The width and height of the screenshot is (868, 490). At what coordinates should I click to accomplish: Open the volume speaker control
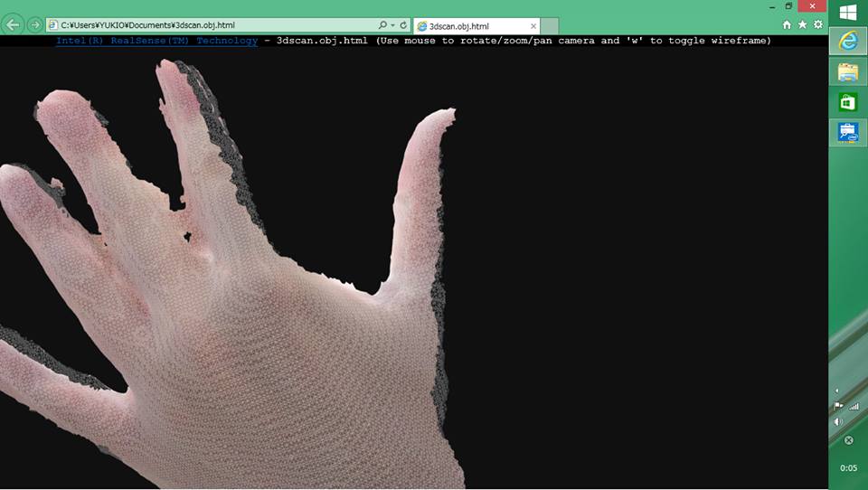(837, 421)
